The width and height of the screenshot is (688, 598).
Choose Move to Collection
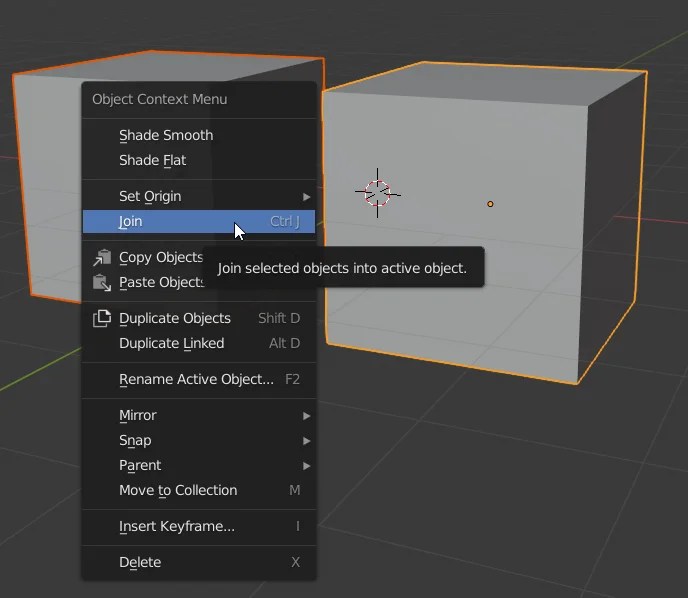click(199, 490)
